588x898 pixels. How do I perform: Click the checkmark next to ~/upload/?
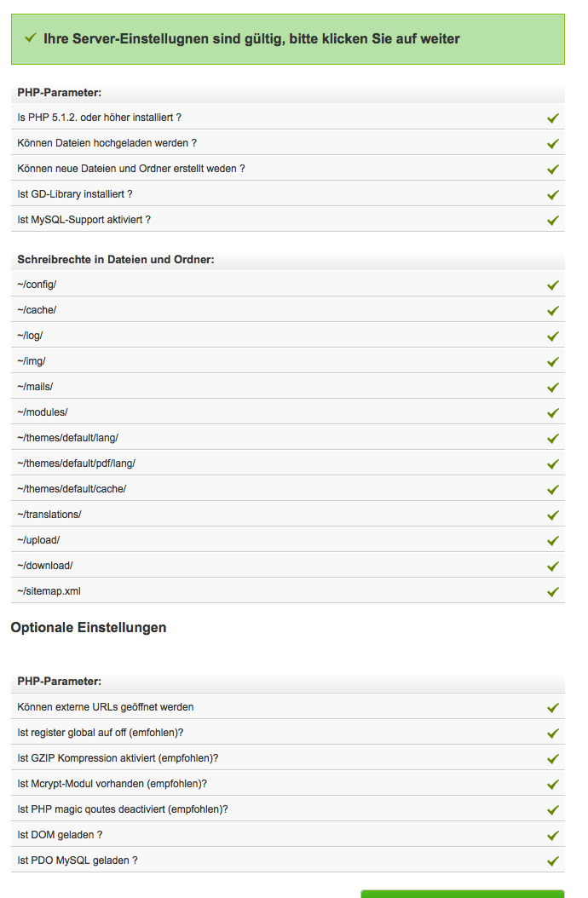tap(553, 540)
